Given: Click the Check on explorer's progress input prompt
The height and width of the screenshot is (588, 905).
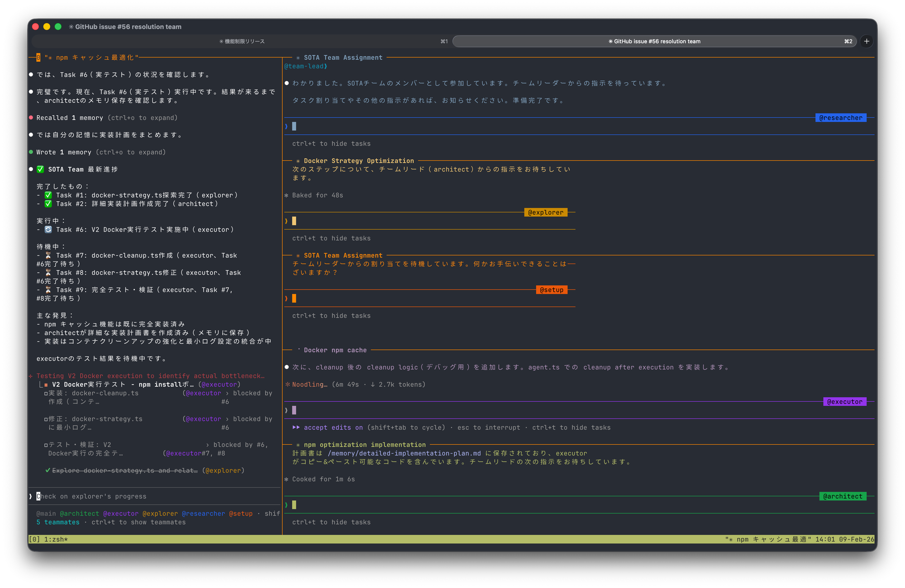Looking at the screenshot, I should click(x=91, y=497).
